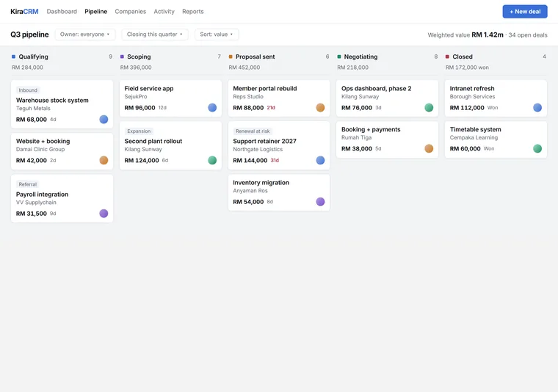The height and width of the screenshot is (392, 558).
Task: Select the Pipeline tab
Action: [x=95, y=12]
